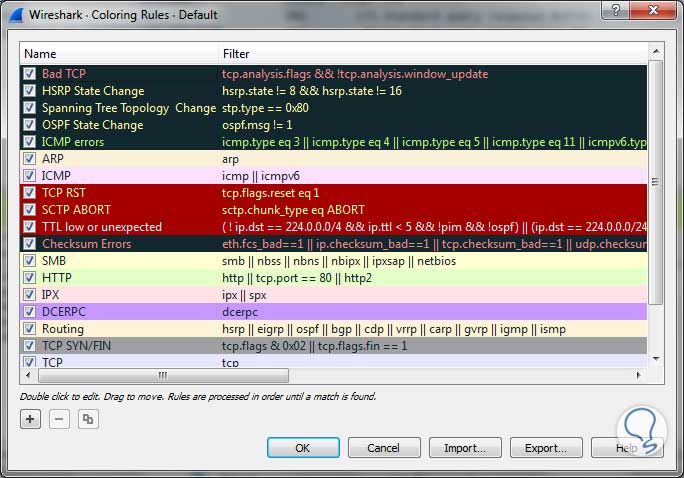This screenshot has width=684, height=478.
Task: Disable the ICMP rule checkbox
Action: tap(29, 176)
